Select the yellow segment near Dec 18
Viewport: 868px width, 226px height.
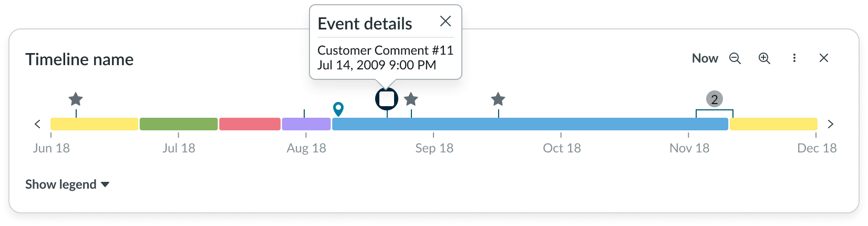[773, 124]
